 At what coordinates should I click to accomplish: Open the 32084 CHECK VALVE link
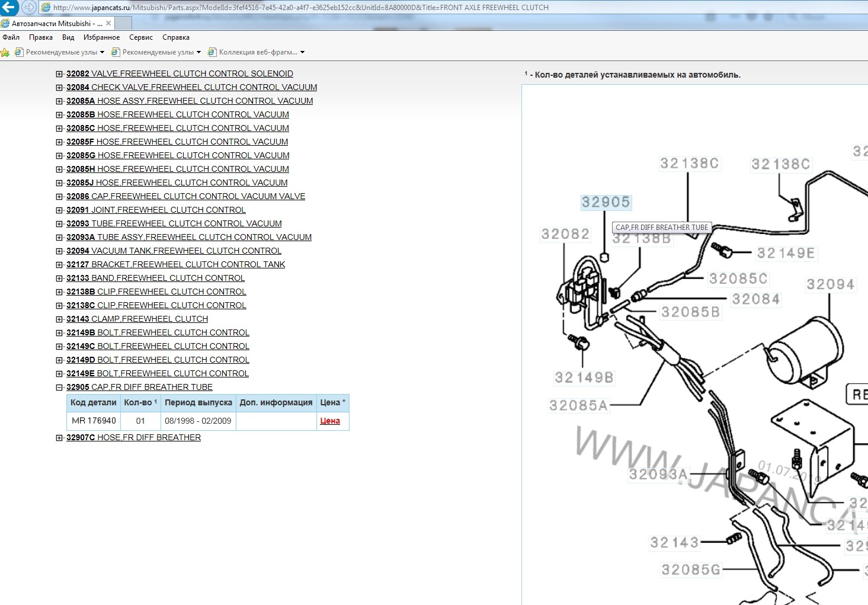coord(191,87)
